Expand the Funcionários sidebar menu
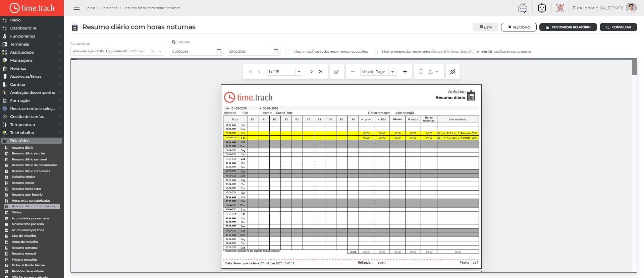The height and width of the screenshot is (278, 644). (x=32, y=36)
